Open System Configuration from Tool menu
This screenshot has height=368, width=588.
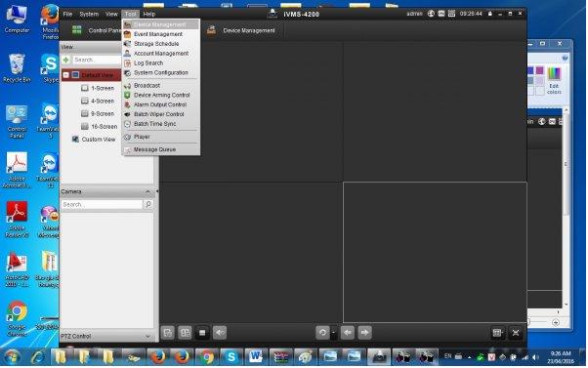click(160, 72)
